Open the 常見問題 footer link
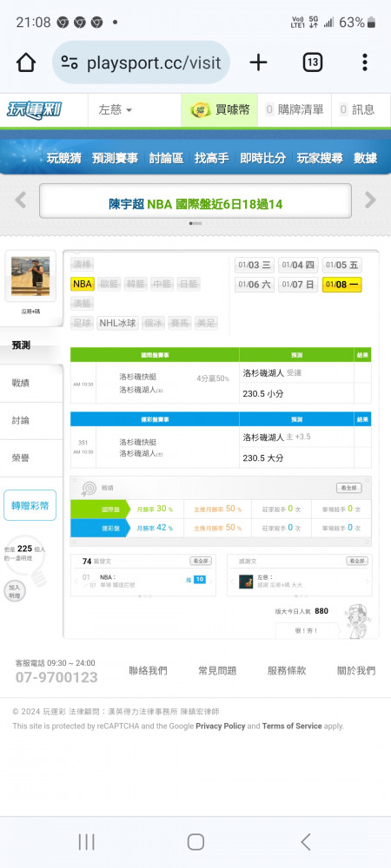The width and height of the screenshot is (391, 868). click(x=217, y=671)
